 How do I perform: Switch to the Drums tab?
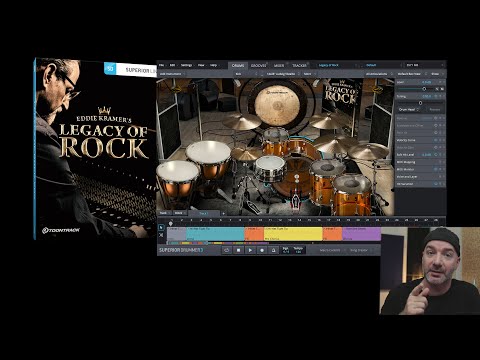point(238,65)
